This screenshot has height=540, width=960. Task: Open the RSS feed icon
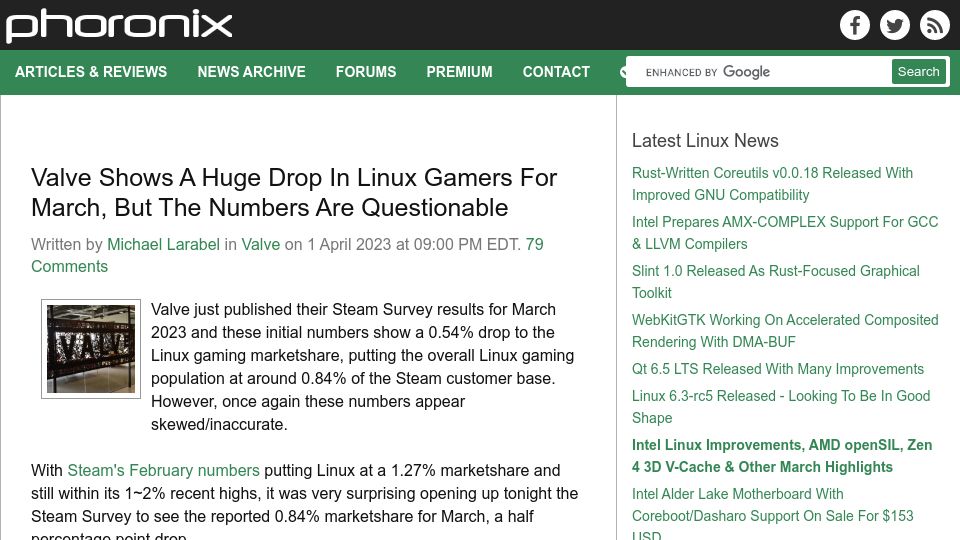[x=934, y=25]
